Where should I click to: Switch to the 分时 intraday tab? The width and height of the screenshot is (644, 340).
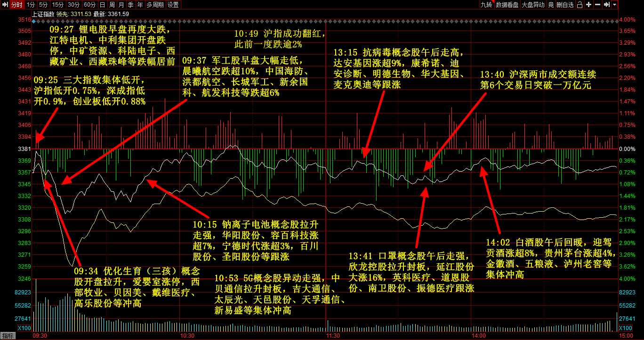coord(16,5)
